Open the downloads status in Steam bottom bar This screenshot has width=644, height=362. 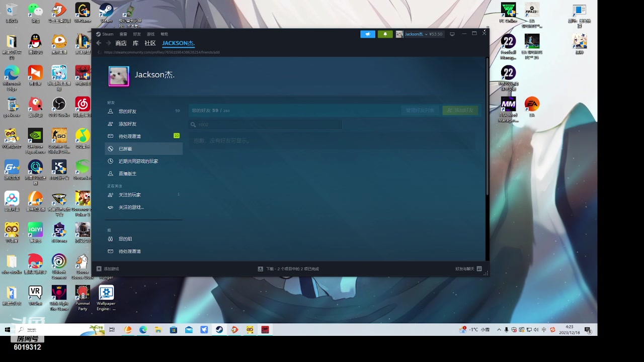point(288,269)
